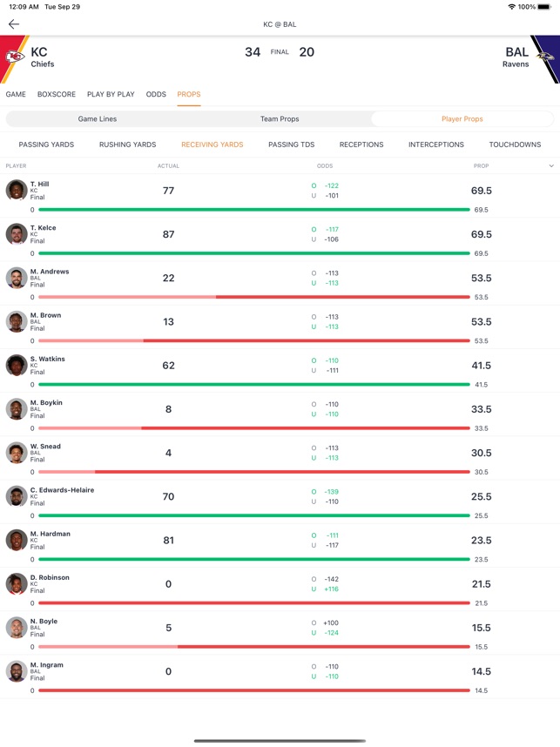Switch to the Team Props segment
Screen dimensions: 560x747
(x=280, y=119)
